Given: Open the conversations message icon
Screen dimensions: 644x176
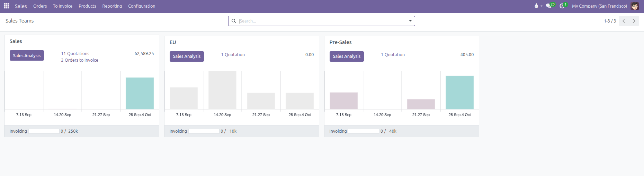Looking at the screenshot, I should click(x=548, y=6).
